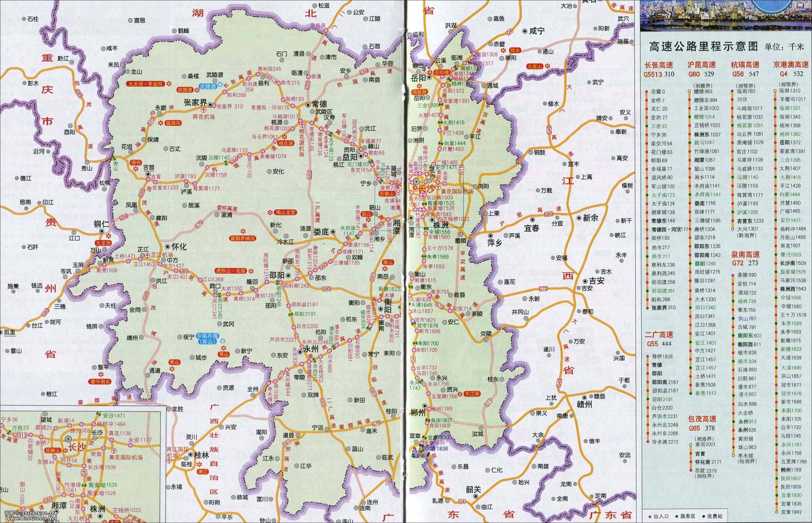Click the red 出入口 legend dot
This screenshot has height=523, width=812.
click(x=650, y=517)
